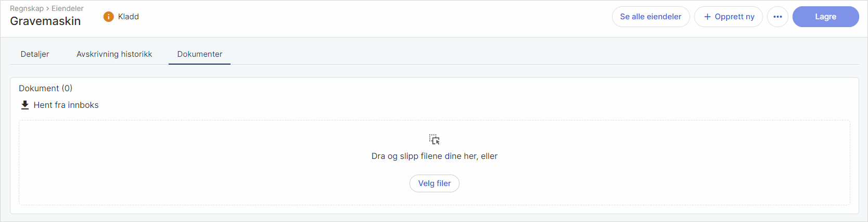
Task: Click the download arrow icon
Action: click(x=25, y=105)
